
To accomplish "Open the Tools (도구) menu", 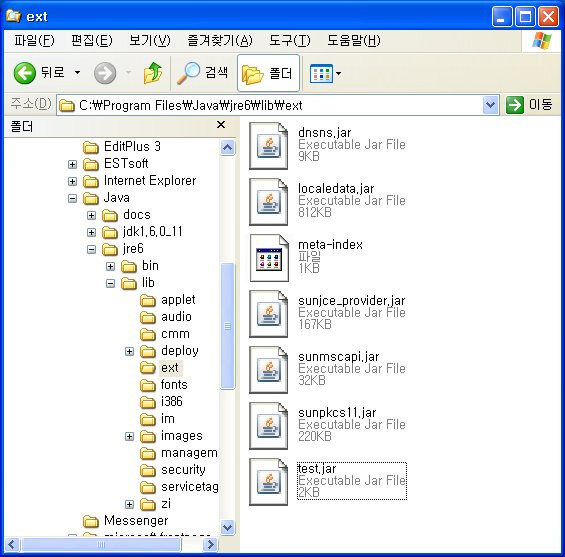I will (290, 40).
